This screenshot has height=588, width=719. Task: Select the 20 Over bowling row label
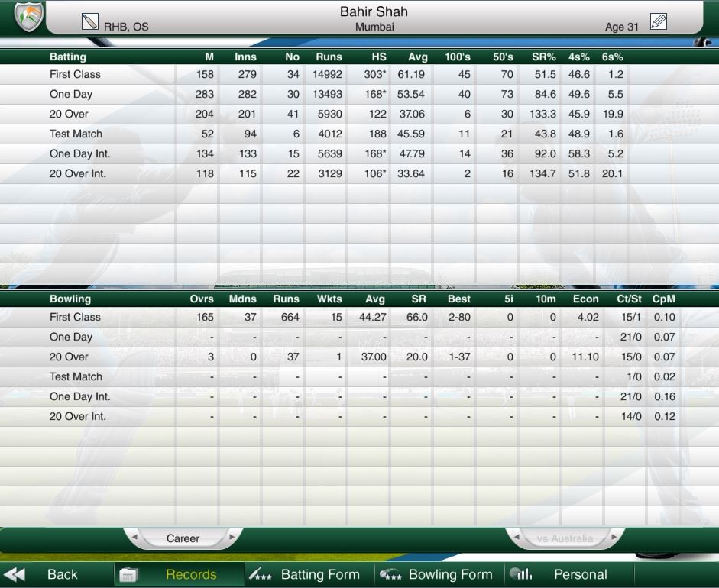(x=69, y=357)
